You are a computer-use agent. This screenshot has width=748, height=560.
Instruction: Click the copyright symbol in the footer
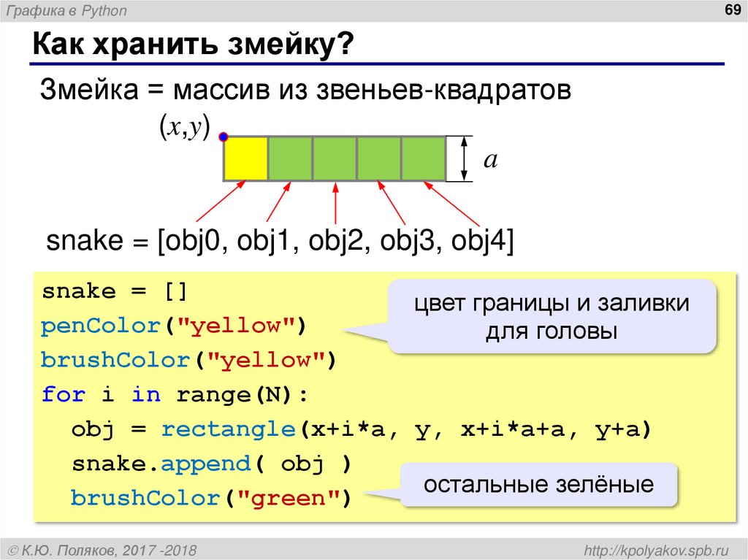click(x=13, y=549)
